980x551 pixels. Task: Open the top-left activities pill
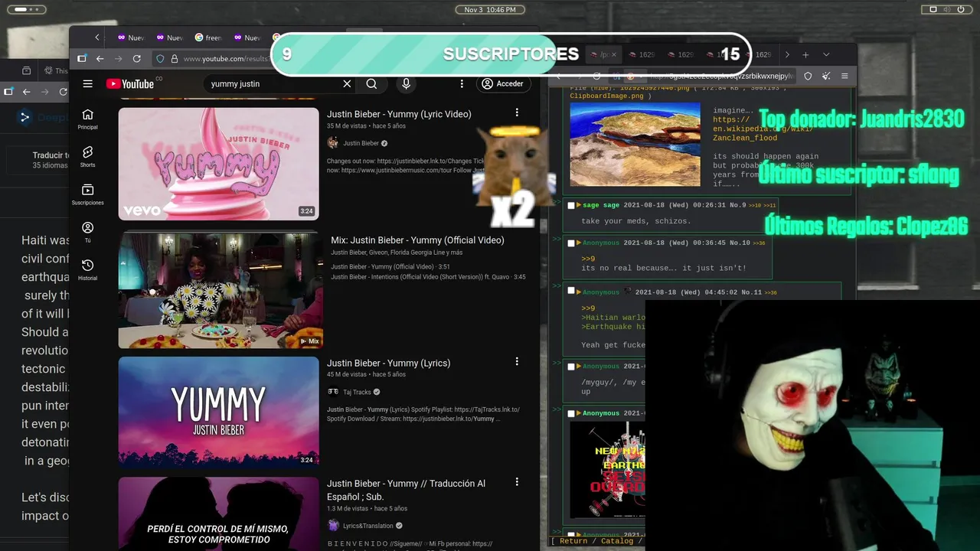click(25, 10)
